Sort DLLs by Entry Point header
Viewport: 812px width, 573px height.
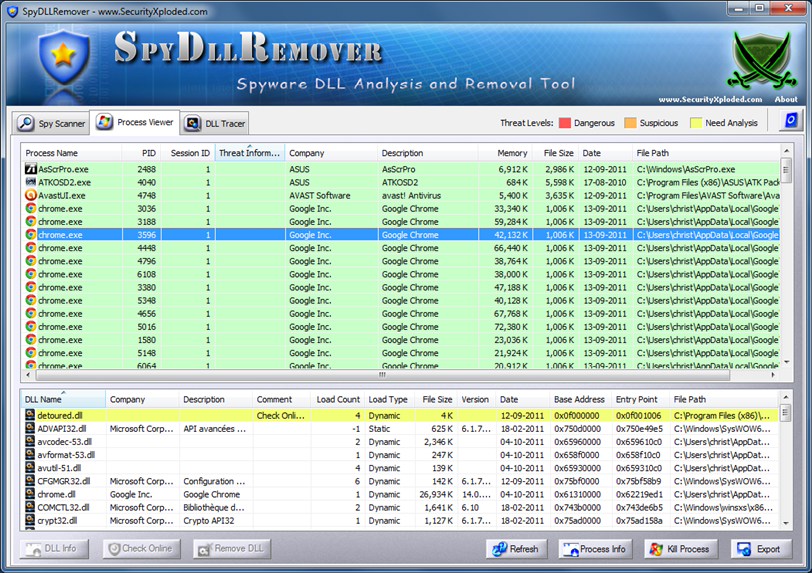tap(640, 399)
